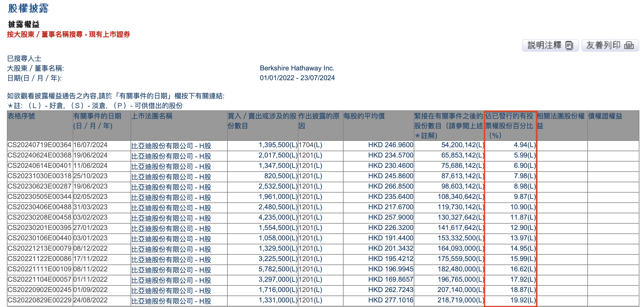Screen dimensions: 644x307
Task: Click the shares traded value 1,395,500(L)
Action: click(278, 145)
